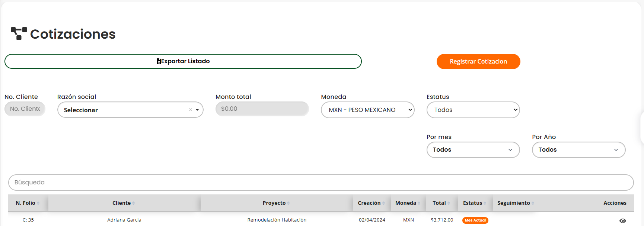The width and height of the screenshot is (644, 226).
Task: Open the Por Año filter dropdown
Action: click(578, 150)
